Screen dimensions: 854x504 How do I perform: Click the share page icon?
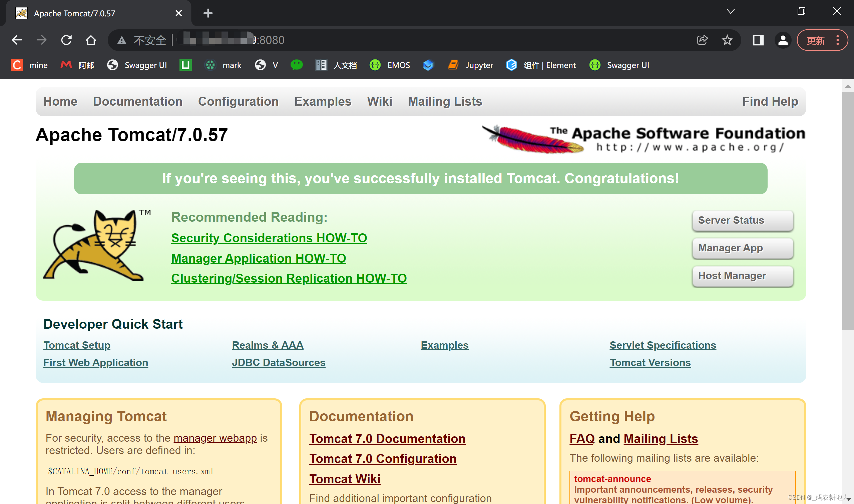click(x=702, y=40)
